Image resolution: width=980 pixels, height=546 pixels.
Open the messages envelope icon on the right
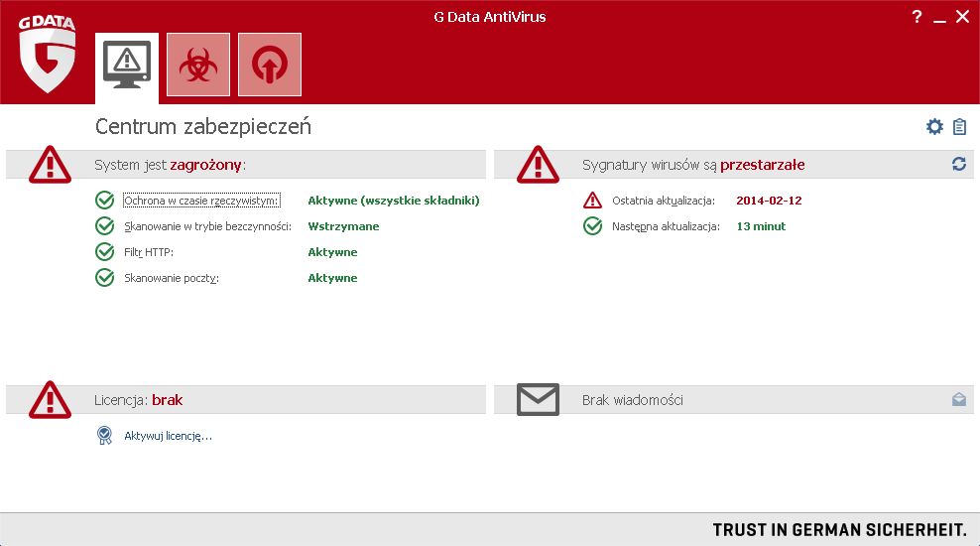click(959, 399)
